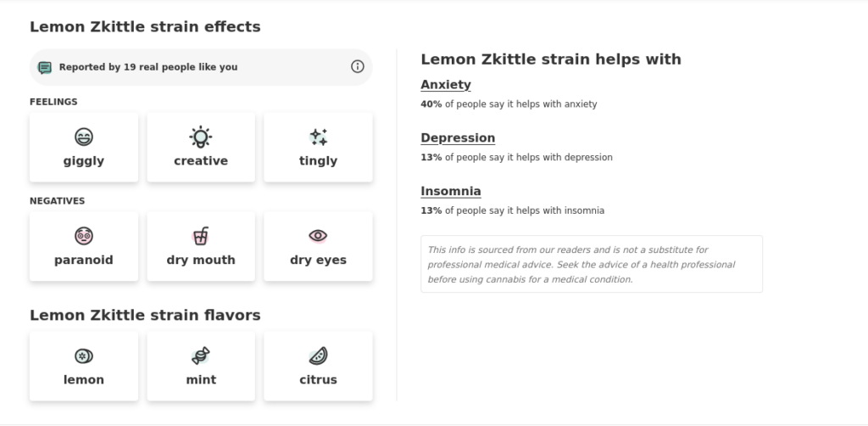The width and height of the screenshot is (868, 426).
Task: Click the paranoid face icon
Action: [x=84, y=236]
